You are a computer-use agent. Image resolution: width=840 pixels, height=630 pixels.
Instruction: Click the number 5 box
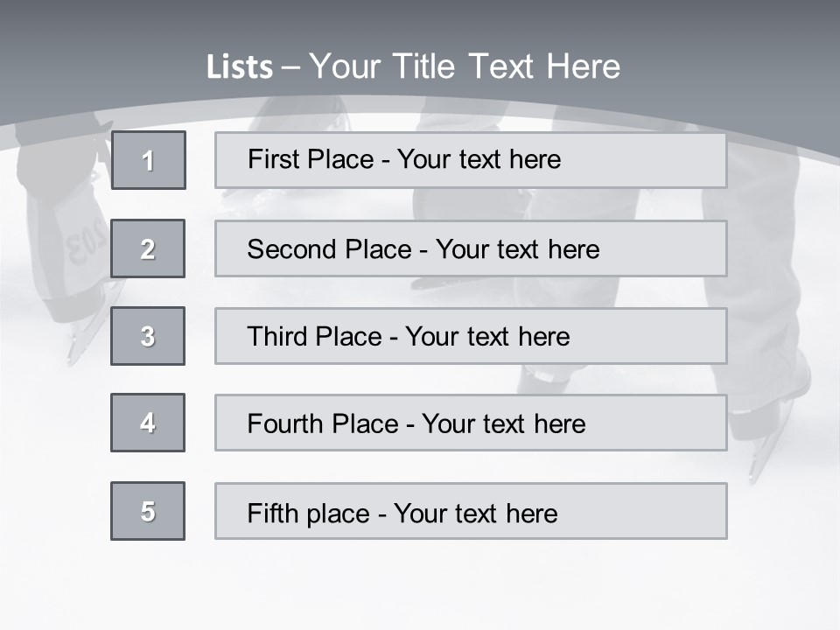(x=148, y=511)
